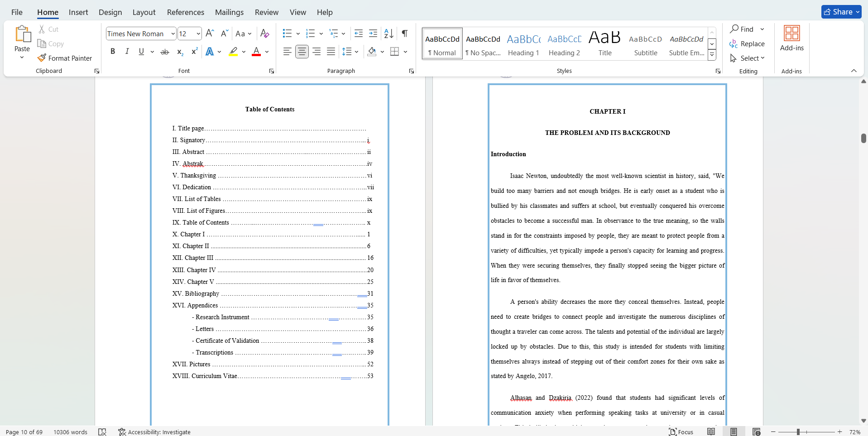Screen dimensions: 868x436
Task: Open the font name dropdown
Action: [173, 34]
